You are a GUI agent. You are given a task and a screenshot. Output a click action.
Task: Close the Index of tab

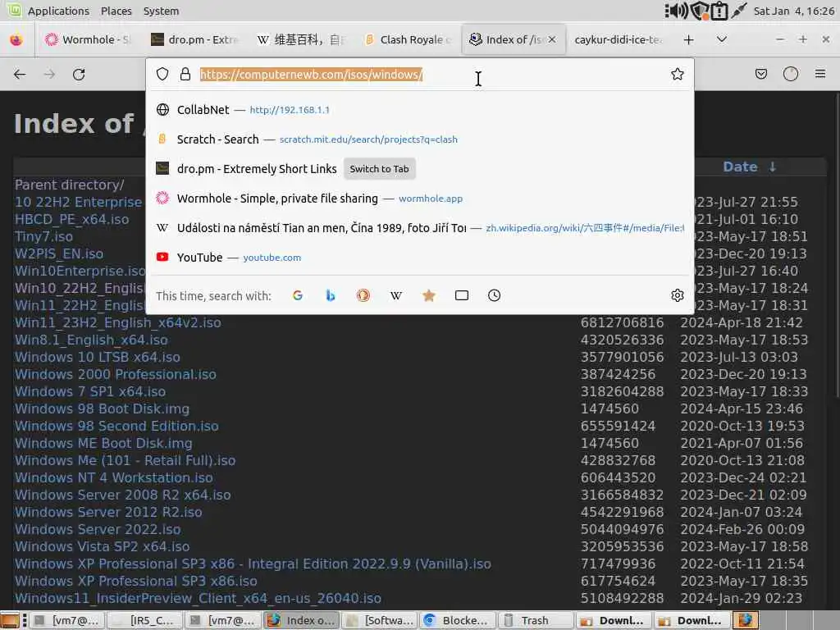coord(552,39)
